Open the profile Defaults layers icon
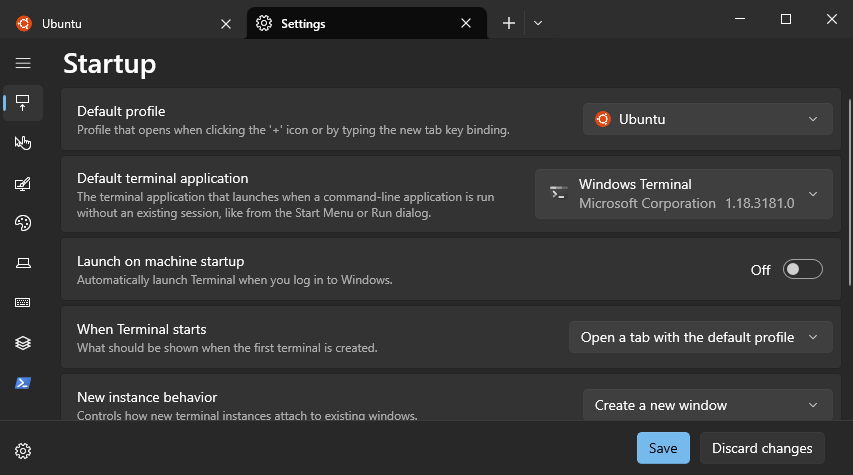The height and width of the screenshot is (475, 853). [23, 343]
